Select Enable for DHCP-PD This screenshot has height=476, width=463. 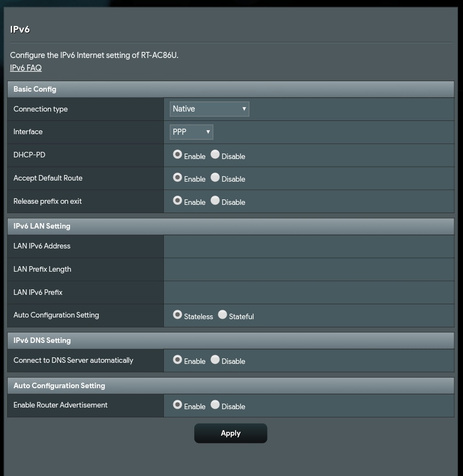coord(177,155)
